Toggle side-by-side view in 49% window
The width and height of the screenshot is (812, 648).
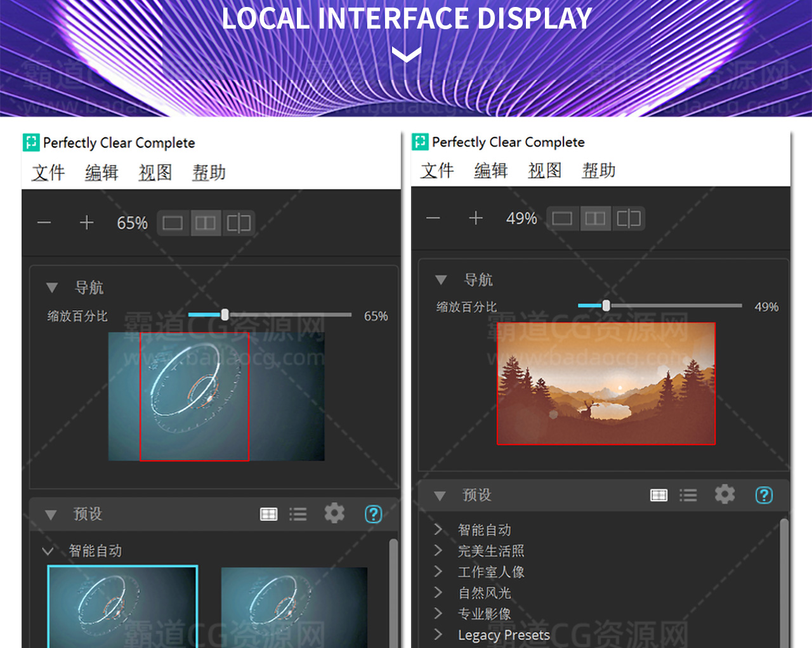click(x=595, y=218)
